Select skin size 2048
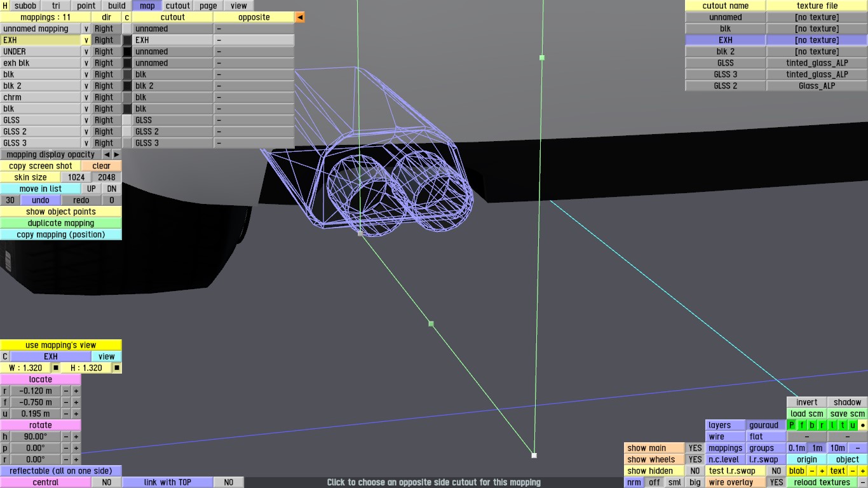Screen dimensions: 868x488 [x=107, y=177]
